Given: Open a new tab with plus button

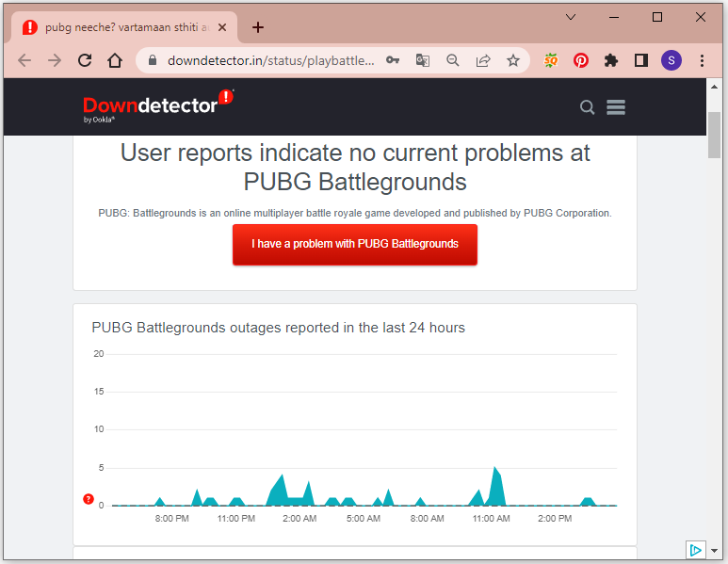Looking at the screenshot, I should 258,27.
